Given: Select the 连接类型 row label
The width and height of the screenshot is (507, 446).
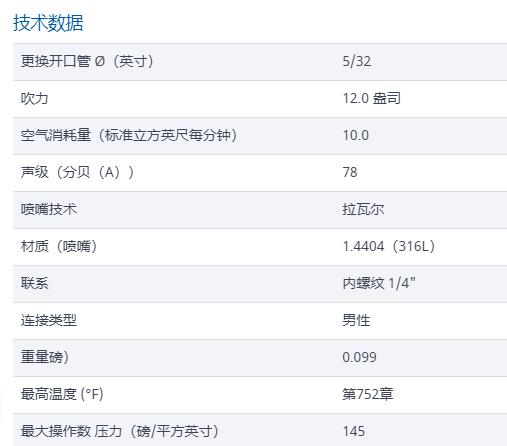Looking at the screenshot, I should 49,320.
